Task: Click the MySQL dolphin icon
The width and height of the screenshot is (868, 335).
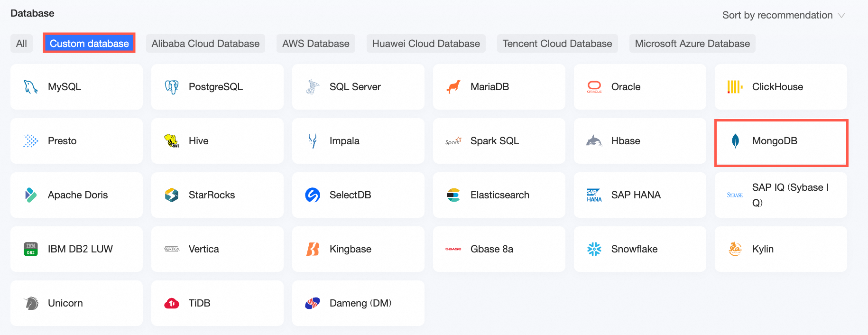Action: coord(31,87)
